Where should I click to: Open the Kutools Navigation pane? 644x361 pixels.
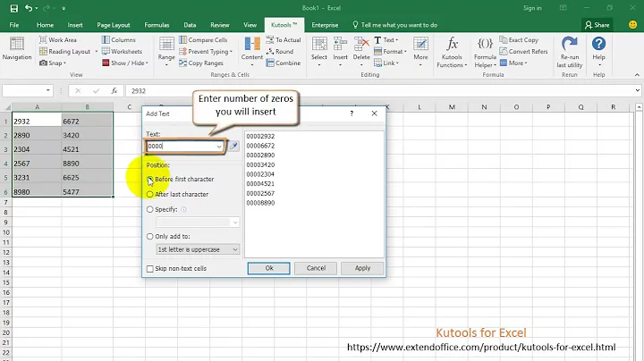coord(17,48)
